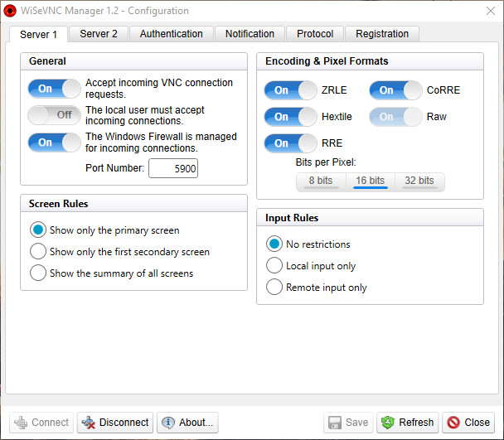Click the About info bubble icon
Viewport: 504px width, 440px height.
168,423
